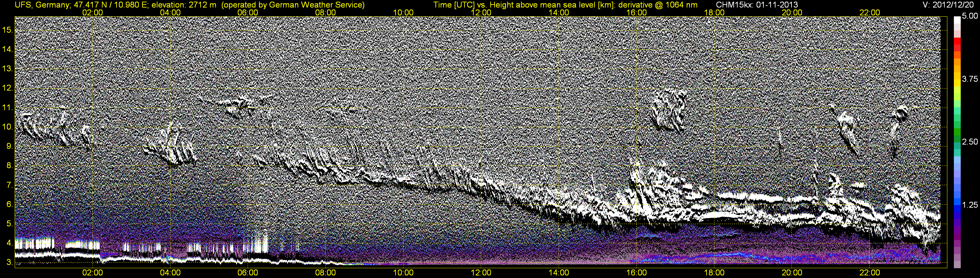Click the '22:00' label on bottom time axis
Viewport: 980px width, 278px height.
point(870,273)
